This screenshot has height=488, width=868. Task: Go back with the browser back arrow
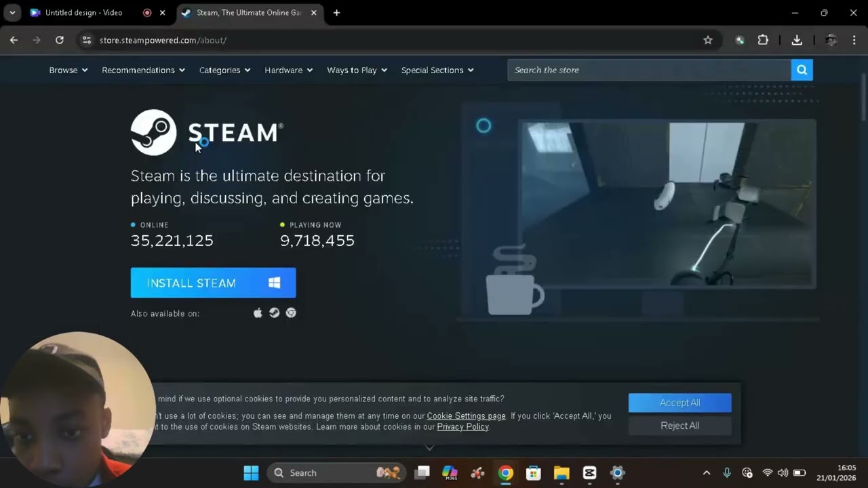point(14,40)
